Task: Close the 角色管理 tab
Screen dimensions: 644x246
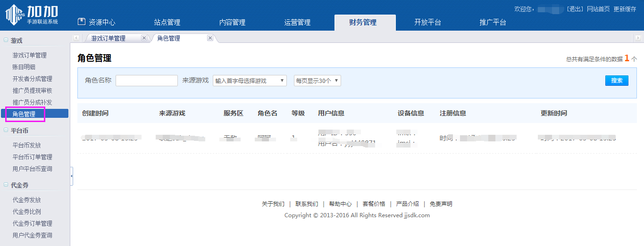Action: [x=210, y=38]
